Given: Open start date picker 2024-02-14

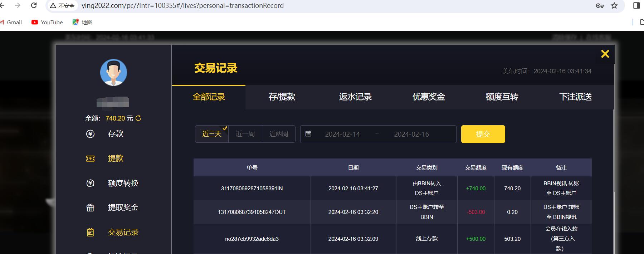Looking at the screenshot, I should click(x=342, y=134).
